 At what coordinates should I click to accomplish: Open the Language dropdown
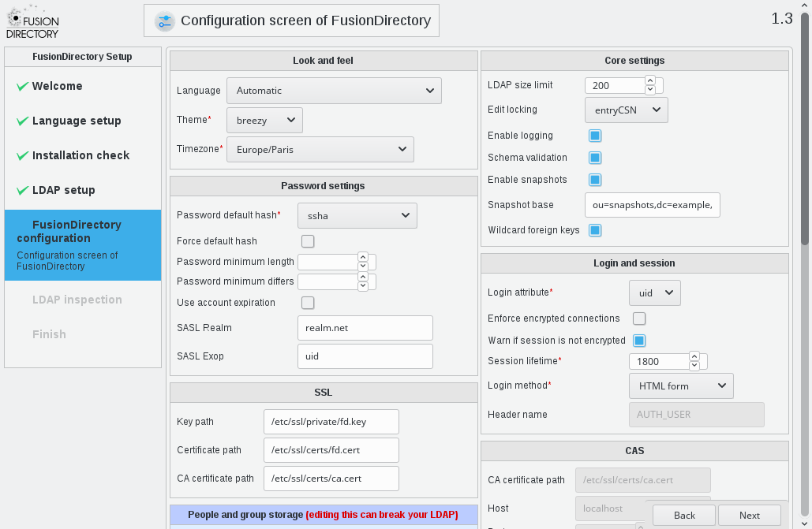point(334,91)
